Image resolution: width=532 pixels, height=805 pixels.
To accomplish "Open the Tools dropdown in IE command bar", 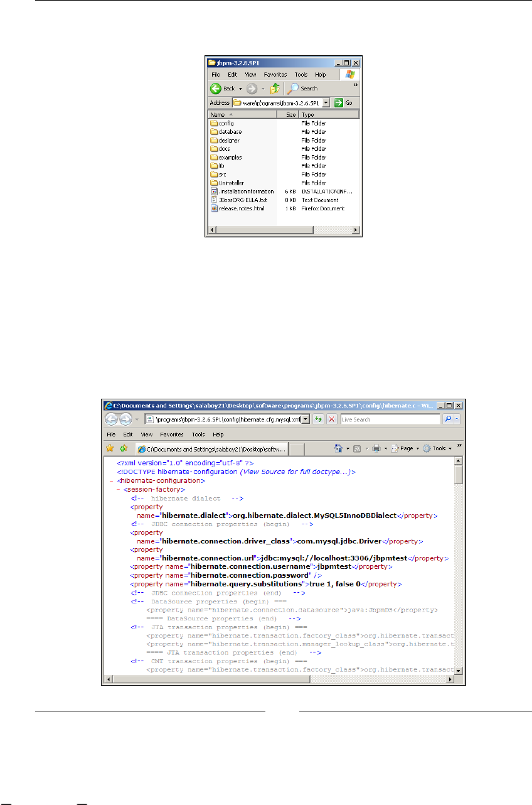I will [x=436, y=448].
